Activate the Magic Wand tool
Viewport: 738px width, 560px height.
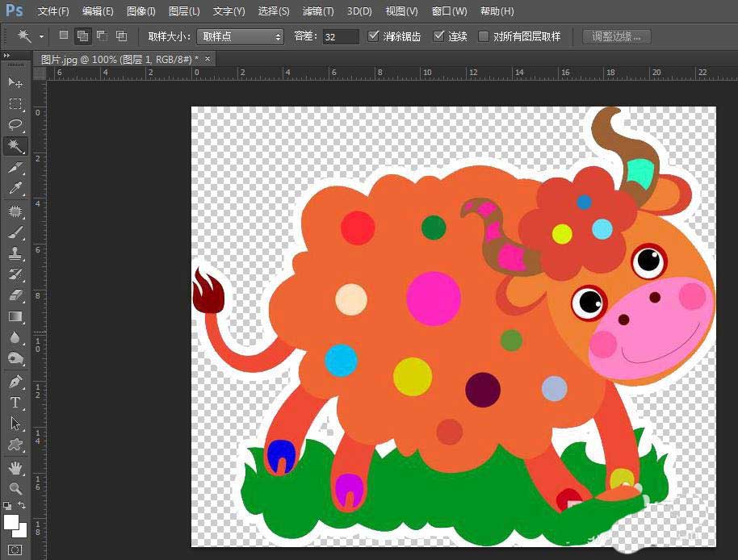(15, 146)
